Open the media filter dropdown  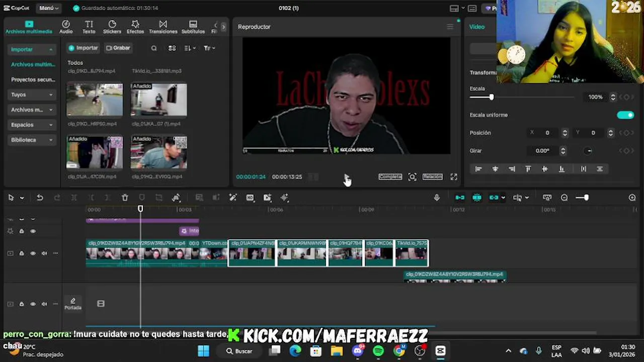point(209,48)
